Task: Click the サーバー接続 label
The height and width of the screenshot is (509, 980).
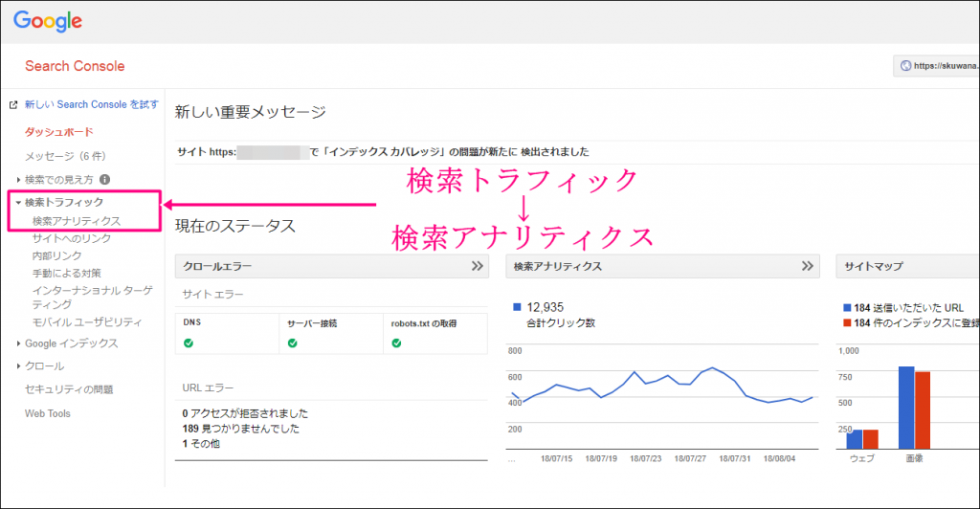Action: click(312, 323)
